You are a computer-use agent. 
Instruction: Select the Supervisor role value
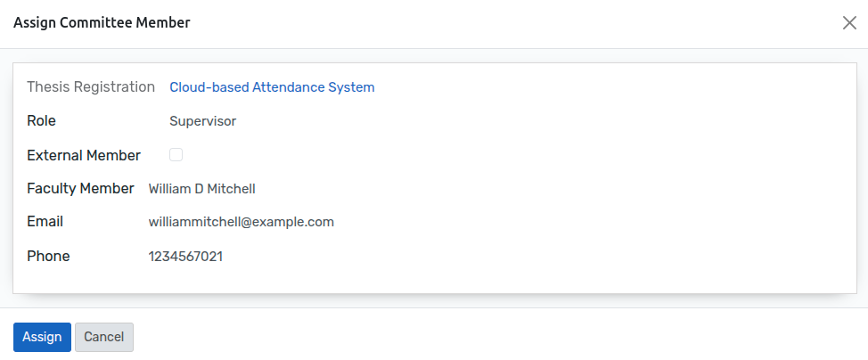point(202,121)
